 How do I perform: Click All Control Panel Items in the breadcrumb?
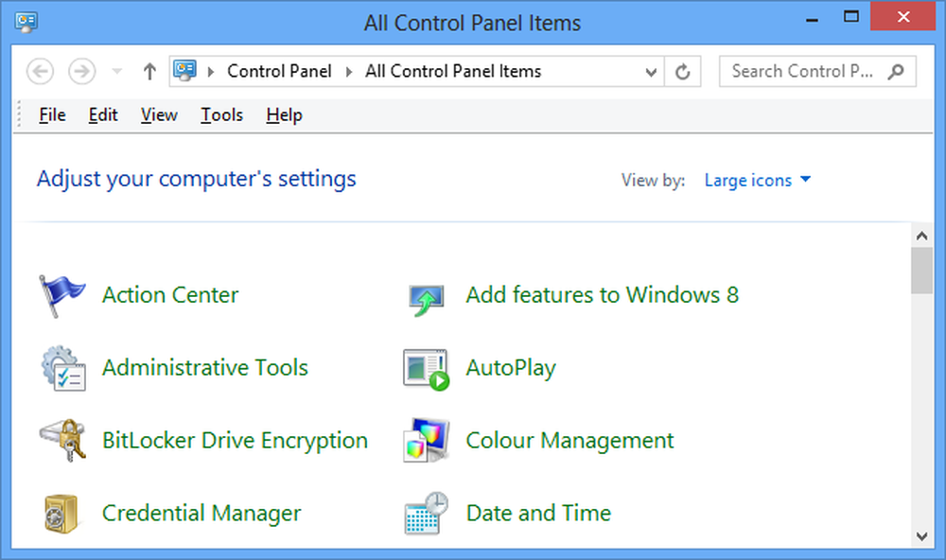pos(453,71)
